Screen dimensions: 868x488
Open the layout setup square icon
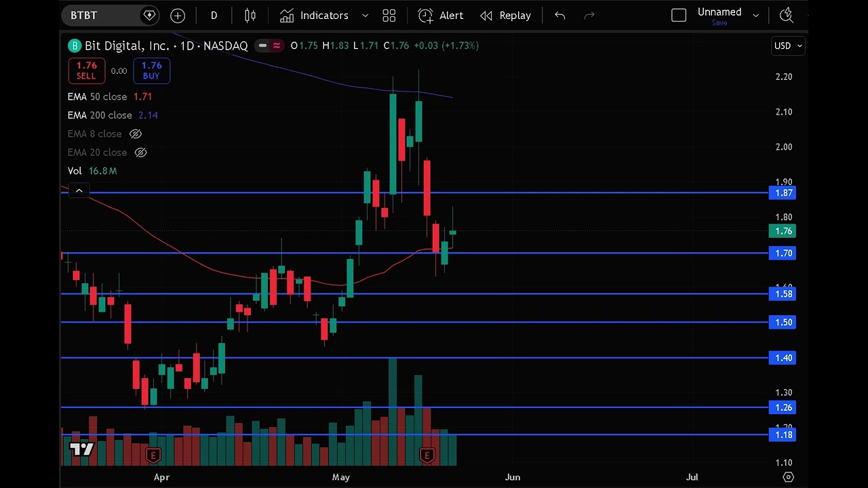coord(679,15)
